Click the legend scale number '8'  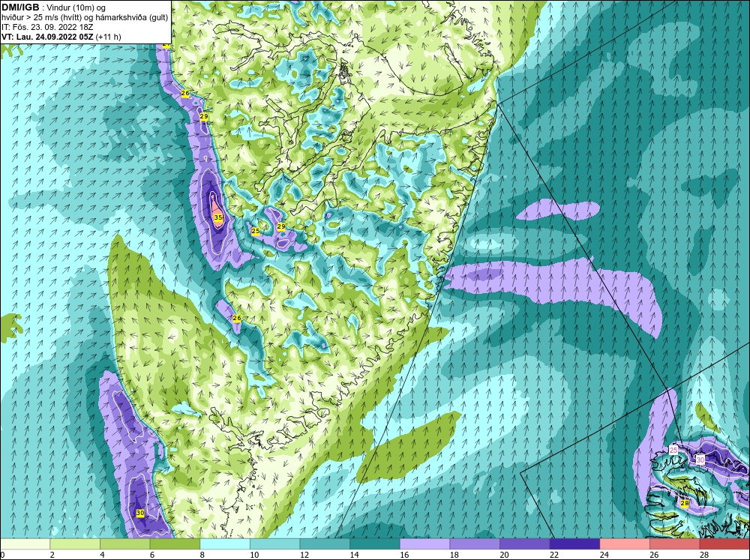(x=202, y=555)
